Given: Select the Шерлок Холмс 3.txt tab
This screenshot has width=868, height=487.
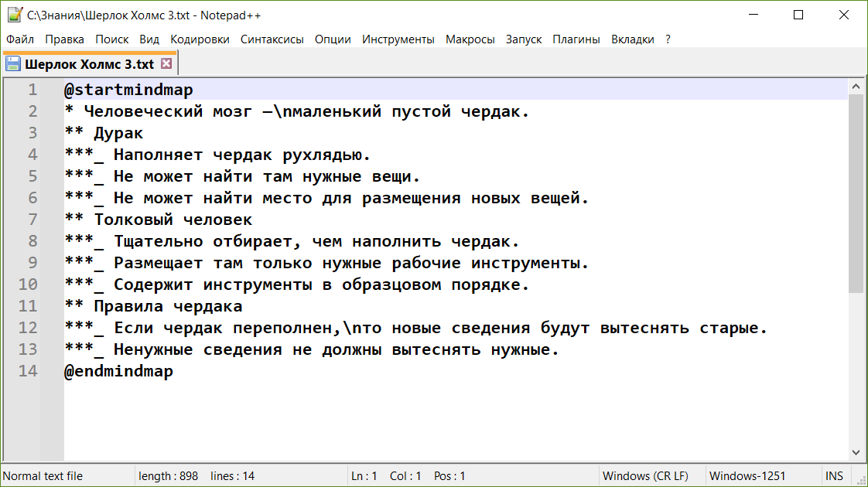Looking at the screenshot, I should pyautogui.click(x=89, y=64).
